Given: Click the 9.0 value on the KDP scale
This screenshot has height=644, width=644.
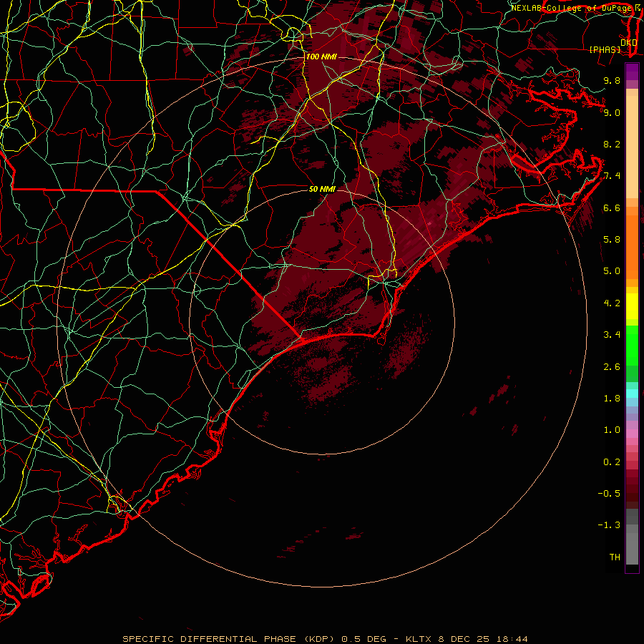Looking at the screenshot, I should (x=612, y=112).
